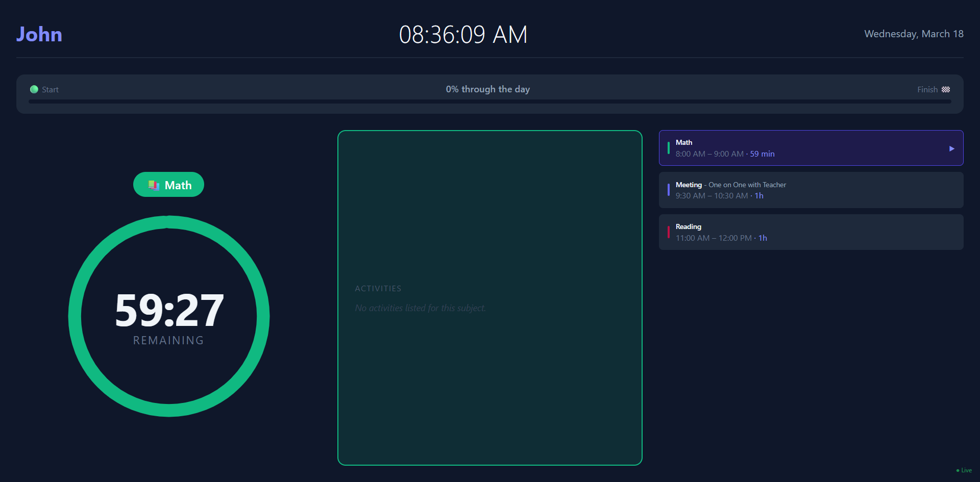Click the green circular timer ring
The image size is (980, 482).
(75, 316)
